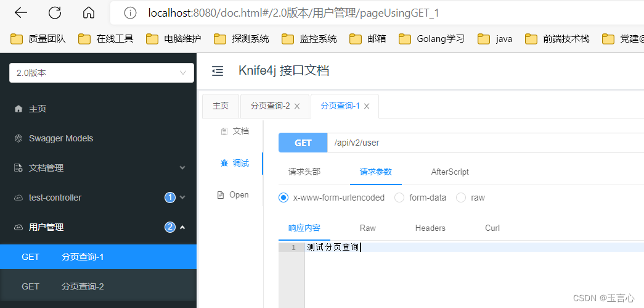The height and width of the screenshot is (308, 644).
Task: Show the Headers response tab
Action: [430, 228]
